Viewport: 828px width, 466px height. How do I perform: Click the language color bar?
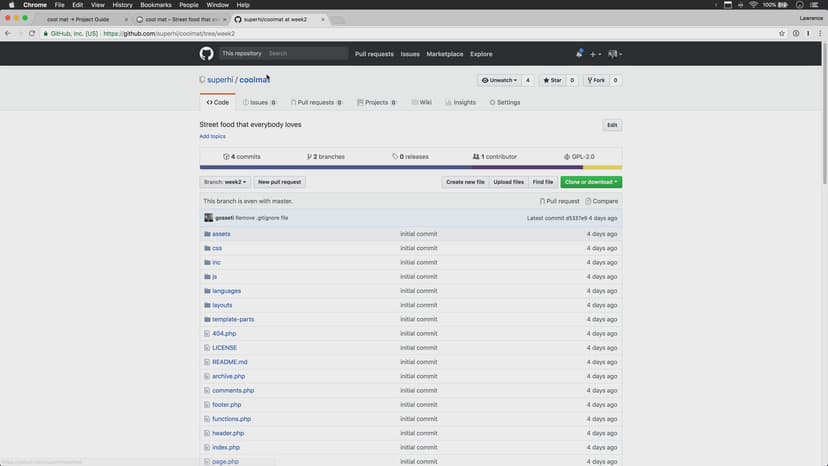click(410, 167)
